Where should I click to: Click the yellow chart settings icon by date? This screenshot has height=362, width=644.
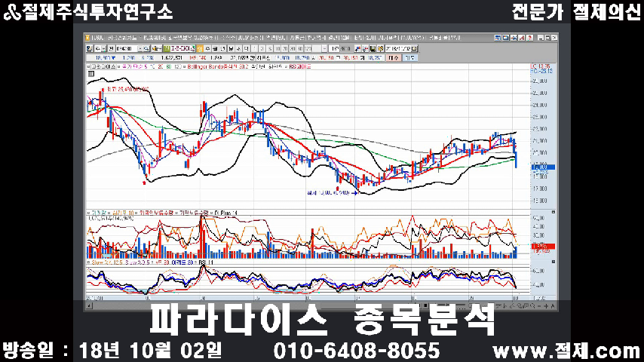click(380, 48)
